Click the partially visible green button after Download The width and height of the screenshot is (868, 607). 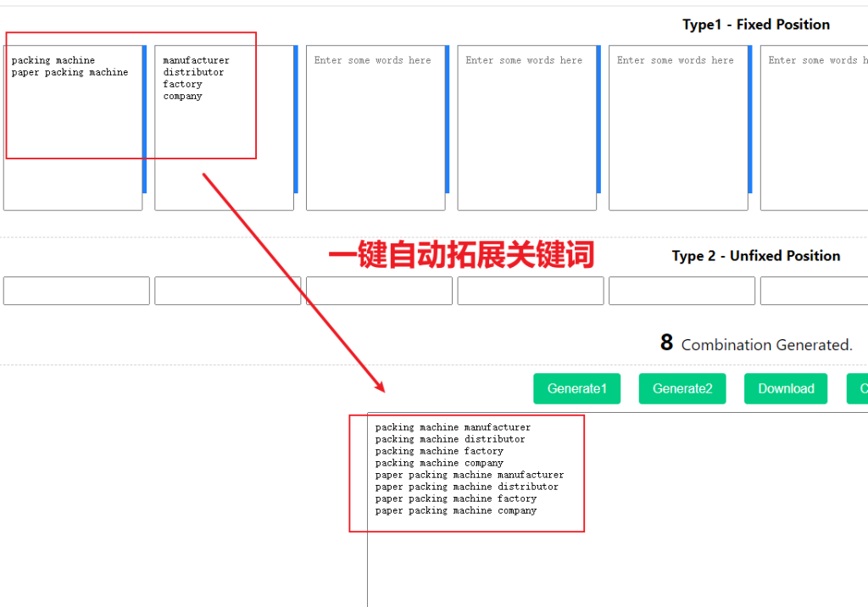tap(858, 388)
